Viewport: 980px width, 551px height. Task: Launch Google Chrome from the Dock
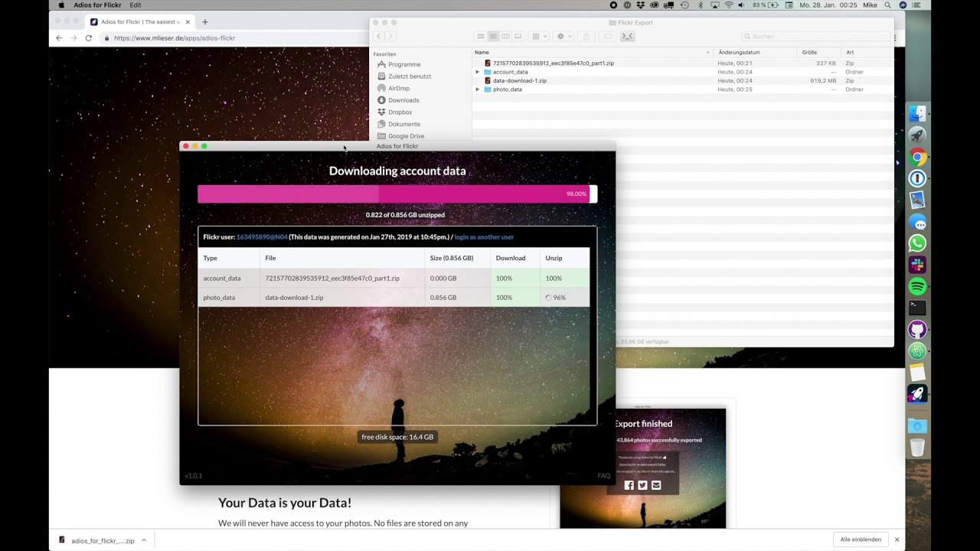917,157
